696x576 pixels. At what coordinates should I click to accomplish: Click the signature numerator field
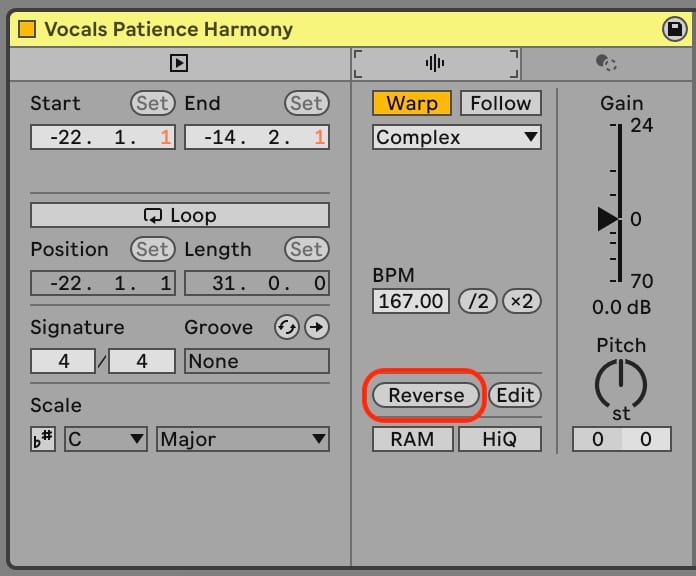click(x=63, y=361)
